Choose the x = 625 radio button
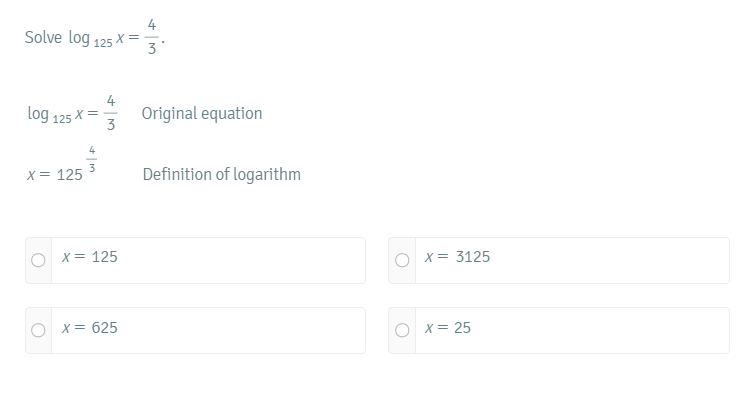The image size is (746, 413). (x=38, y=330)
